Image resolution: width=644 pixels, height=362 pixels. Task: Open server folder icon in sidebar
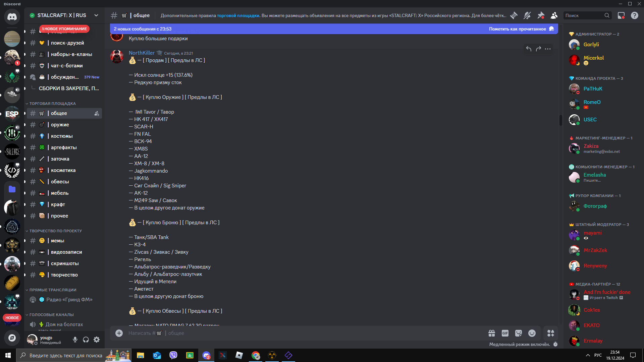(12, 189)
